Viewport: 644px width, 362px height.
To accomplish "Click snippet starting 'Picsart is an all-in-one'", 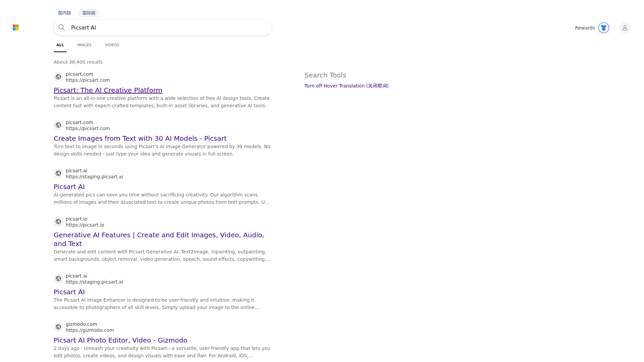I will pyautogui.click(x=162, y=102).
